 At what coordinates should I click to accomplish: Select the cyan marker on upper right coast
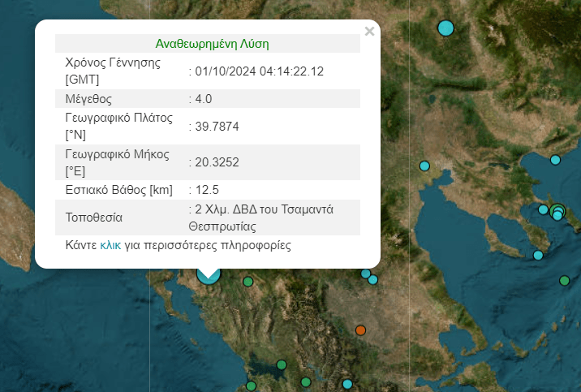555,160
